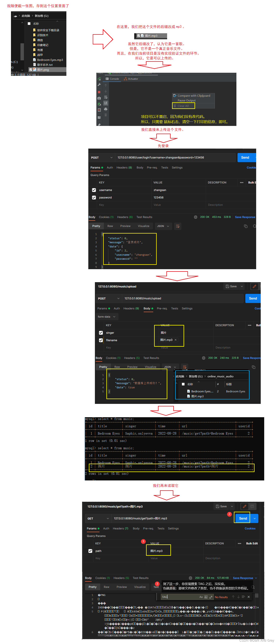Open Test Results tab in GET response
The image size is (277, 644).
(x=141, y=578)
